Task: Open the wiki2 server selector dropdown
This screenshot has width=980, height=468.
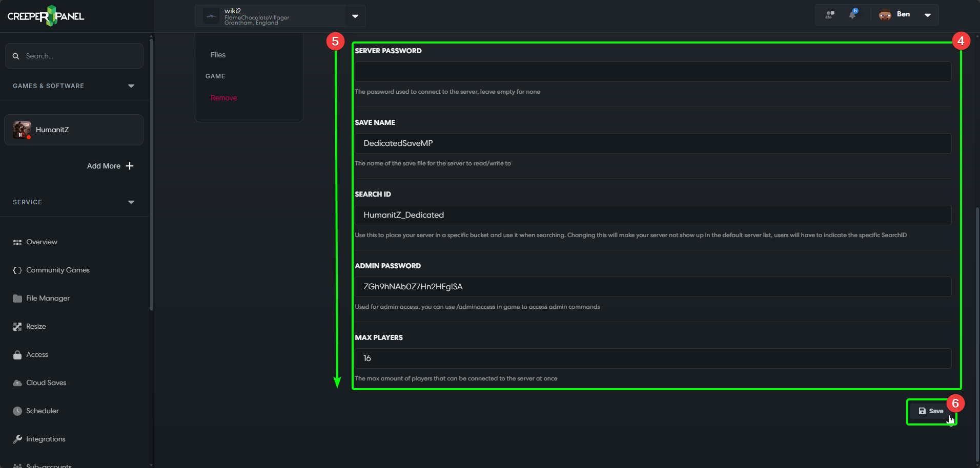Action: point(355,16)
